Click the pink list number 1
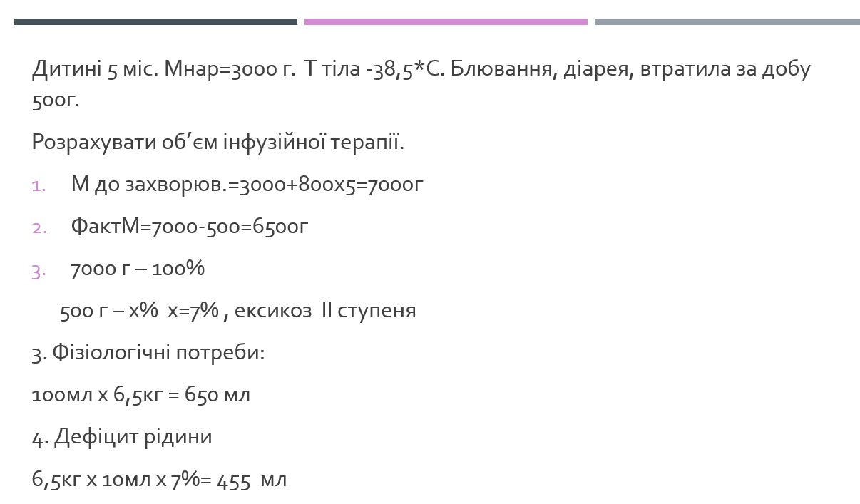Image resolution: width=860 pixels, height=504 pixels. (x=39, y=186)
